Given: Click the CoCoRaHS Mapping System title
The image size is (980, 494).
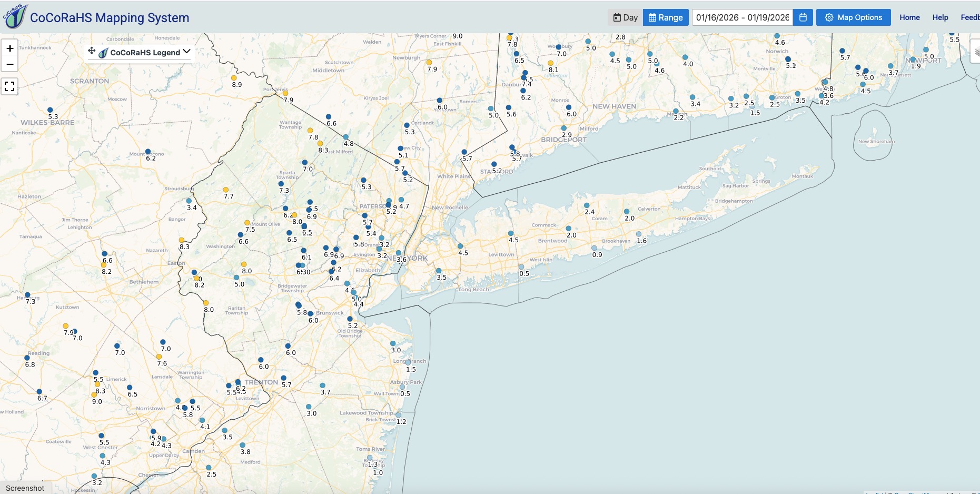Looking at the screenshot, I should [x=110, y=17].
